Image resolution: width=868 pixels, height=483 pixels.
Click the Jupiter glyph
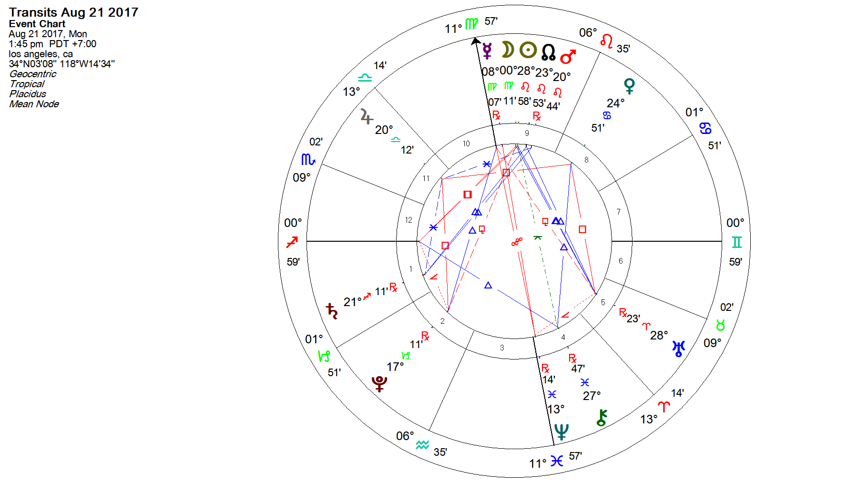367,116
